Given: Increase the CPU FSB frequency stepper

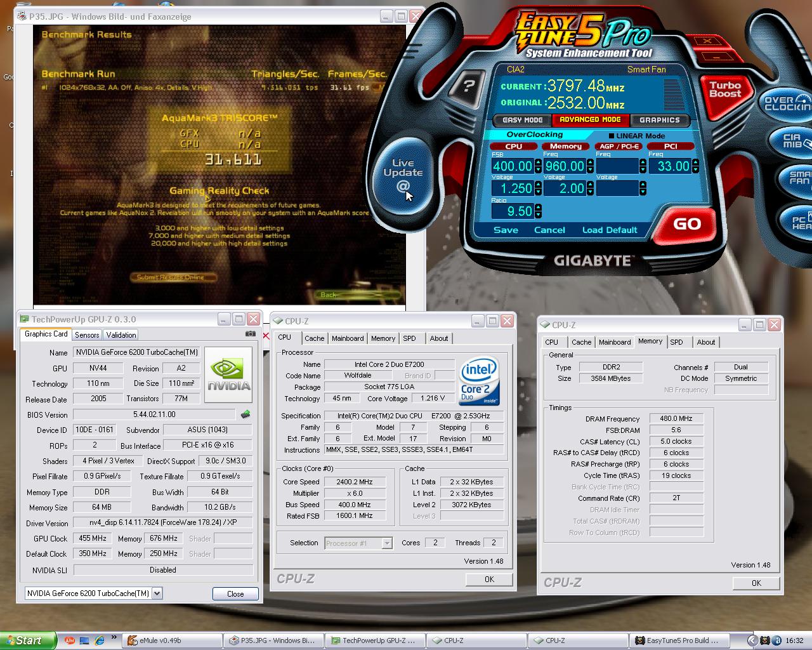Looking at the screenshot, I should [538, 162].
